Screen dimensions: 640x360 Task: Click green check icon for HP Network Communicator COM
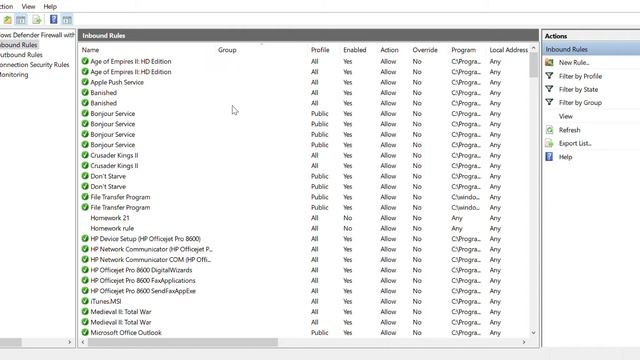click(x=85, y=260)
